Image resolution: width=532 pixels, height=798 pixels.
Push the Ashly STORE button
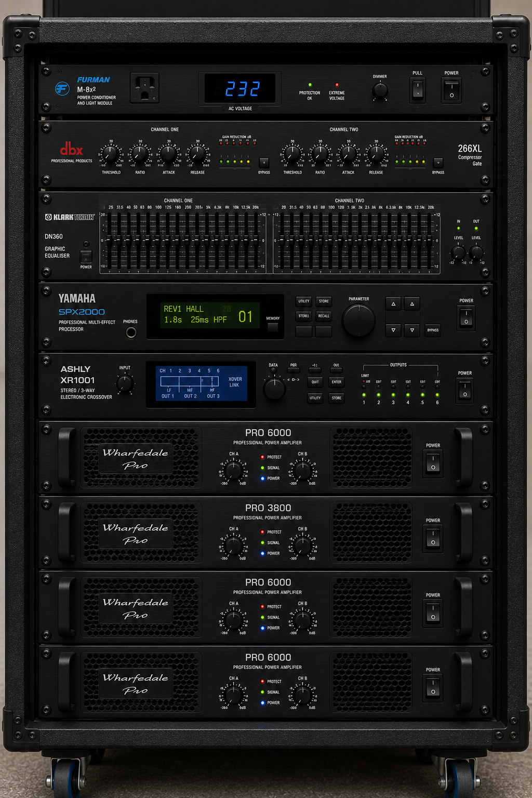click(337, 398)
